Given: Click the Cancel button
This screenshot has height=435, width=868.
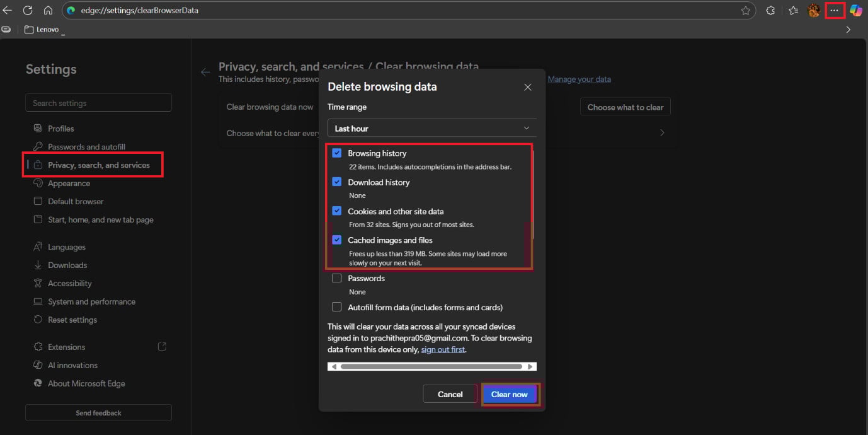Looking at the screenshot, I should (x=450, y=394).
